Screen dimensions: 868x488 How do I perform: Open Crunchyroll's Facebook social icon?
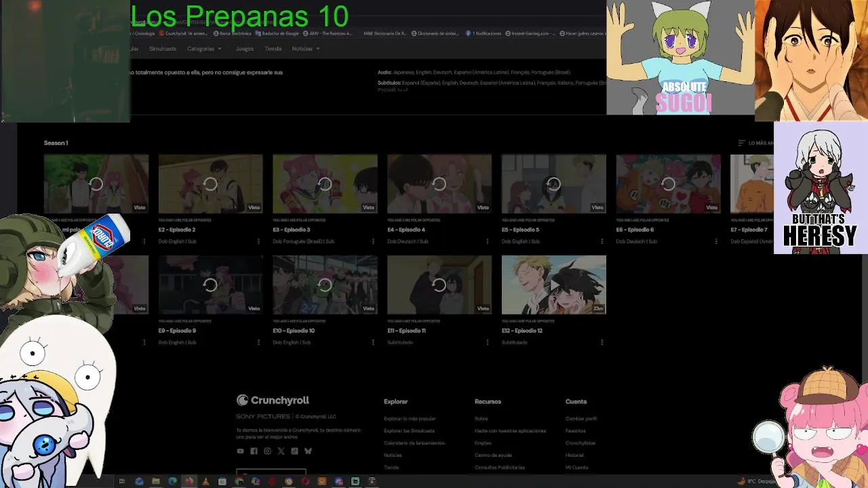pos(254,451)
